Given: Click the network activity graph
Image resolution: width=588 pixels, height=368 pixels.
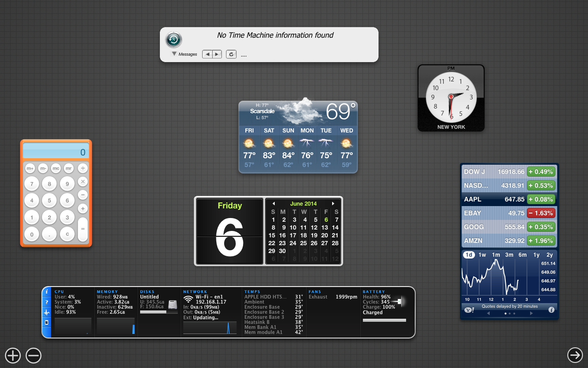Looking at the screenshot, I should coord(210,328).
